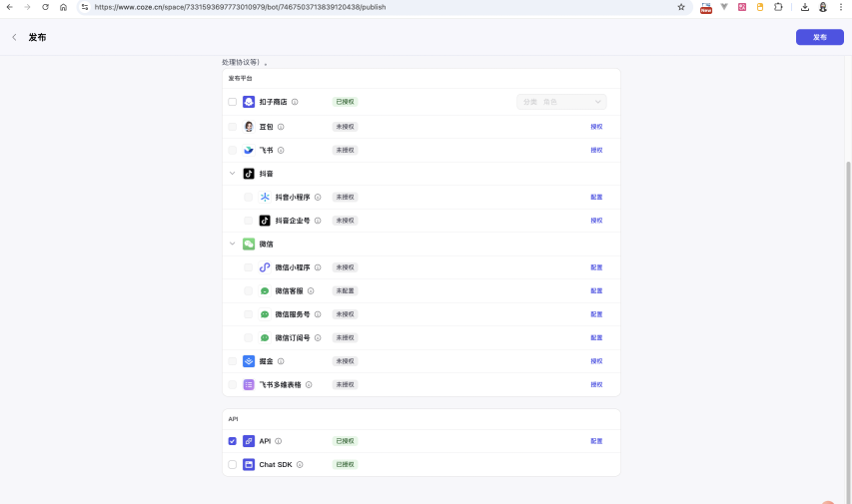The width and height of the screenshot is (852, 504).
Task: Click 授权 link for 豆包
Action: click(596, 127)
